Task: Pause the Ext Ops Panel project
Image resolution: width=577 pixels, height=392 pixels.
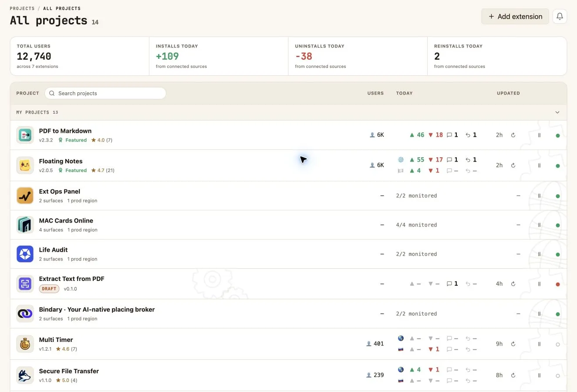Action: click(x=539, y=196)
